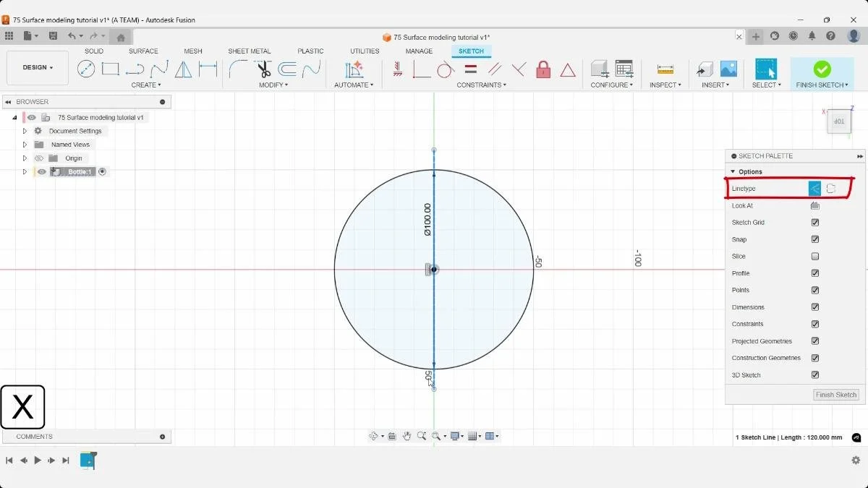Select the Fillet tool in Modify
The height and width of the screenshot is (488, 868).
point(238,69)
